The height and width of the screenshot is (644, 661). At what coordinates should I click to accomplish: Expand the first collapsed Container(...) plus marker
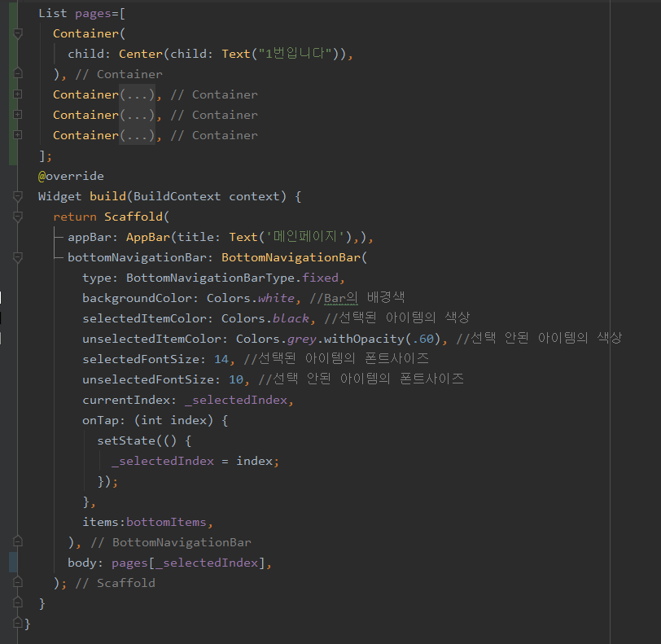[x=18, y=94]
